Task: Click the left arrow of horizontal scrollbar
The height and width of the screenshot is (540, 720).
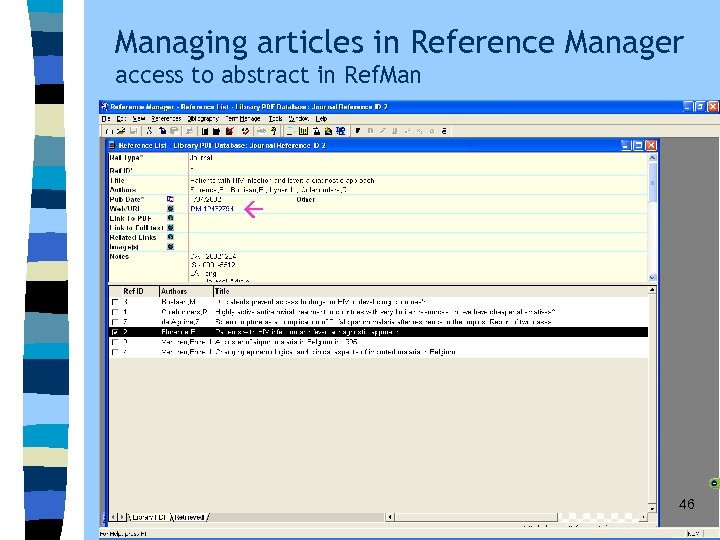Action: (390, 517)
